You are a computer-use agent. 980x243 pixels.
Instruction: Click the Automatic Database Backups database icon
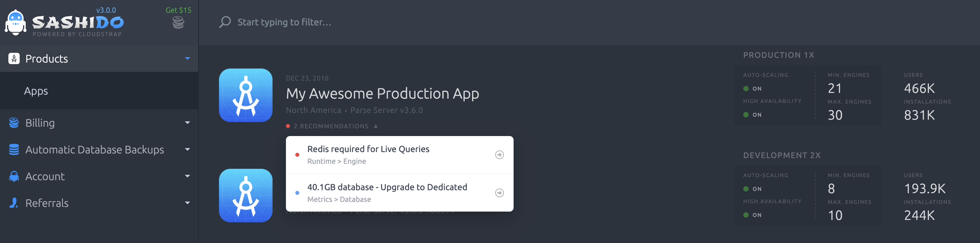[x=14, y=150]
